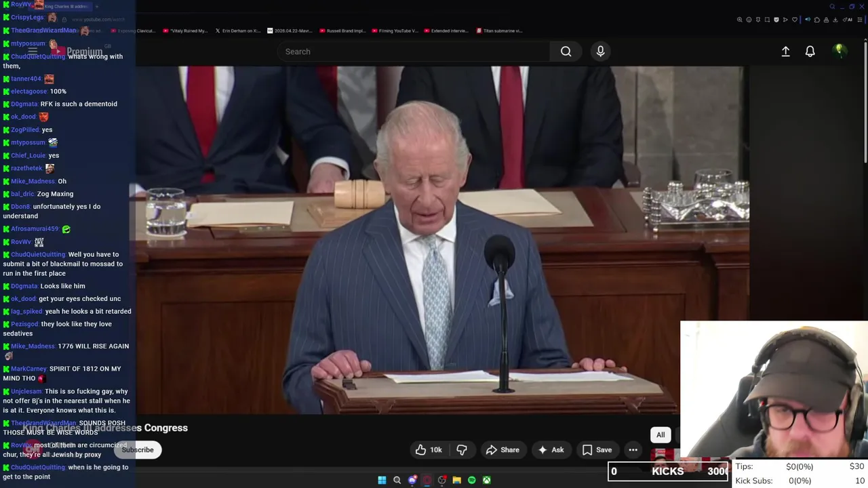Click the browser speaker/announcement toolbar icon

click(x=808, y=20)
